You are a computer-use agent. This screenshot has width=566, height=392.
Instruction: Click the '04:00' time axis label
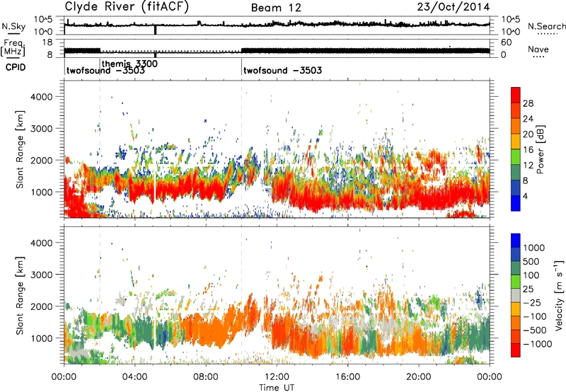coord(134,377)
